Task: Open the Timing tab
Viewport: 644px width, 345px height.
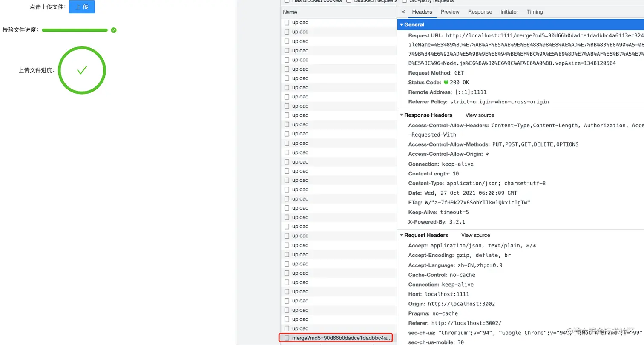Action: (x=535, y=12)
